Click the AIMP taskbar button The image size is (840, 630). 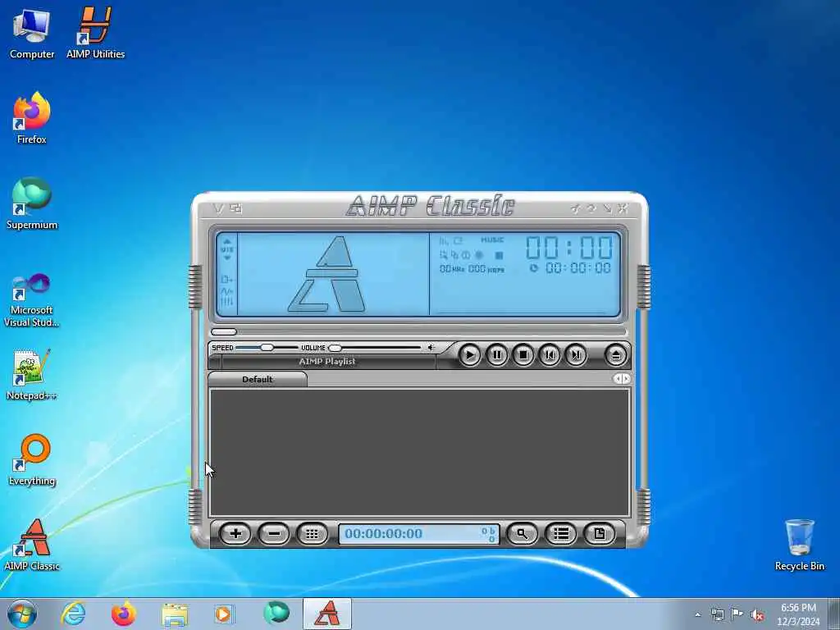tap(327, 614)
